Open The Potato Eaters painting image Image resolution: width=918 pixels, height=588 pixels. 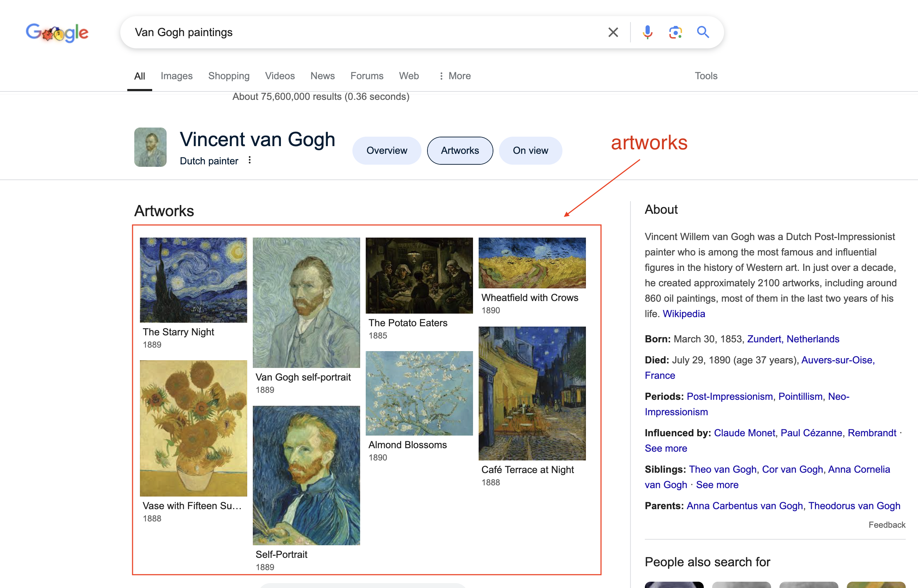419,275
